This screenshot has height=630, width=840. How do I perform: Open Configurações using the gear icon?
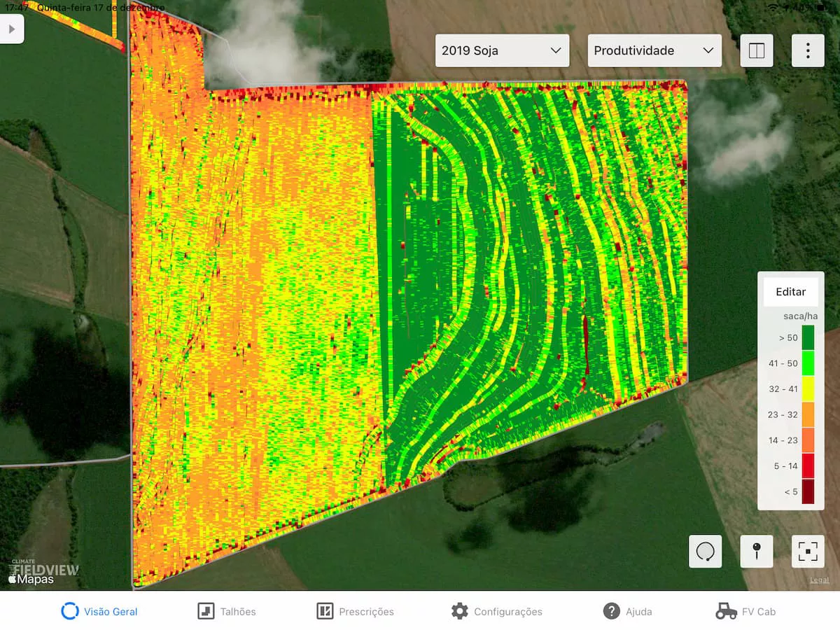pos(497,610)
